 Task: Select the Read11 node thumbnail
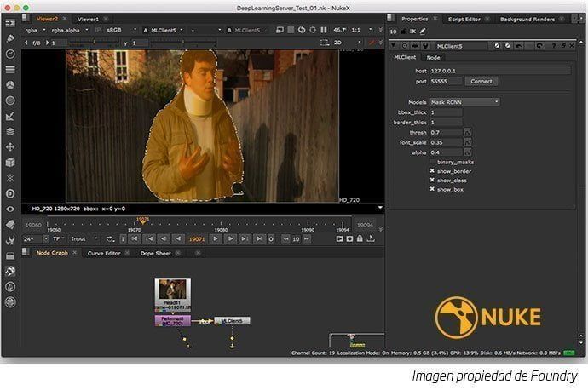[172, 295]
